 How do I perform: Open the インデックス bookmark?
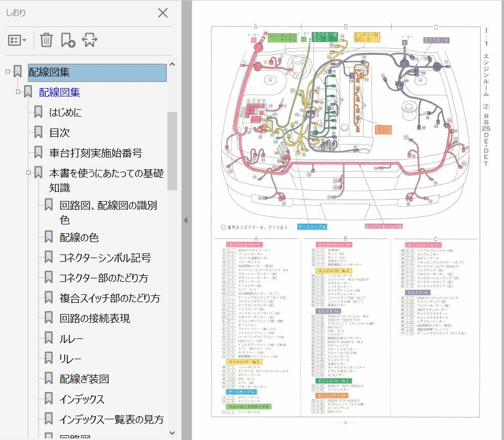click(x=82, y=400)
